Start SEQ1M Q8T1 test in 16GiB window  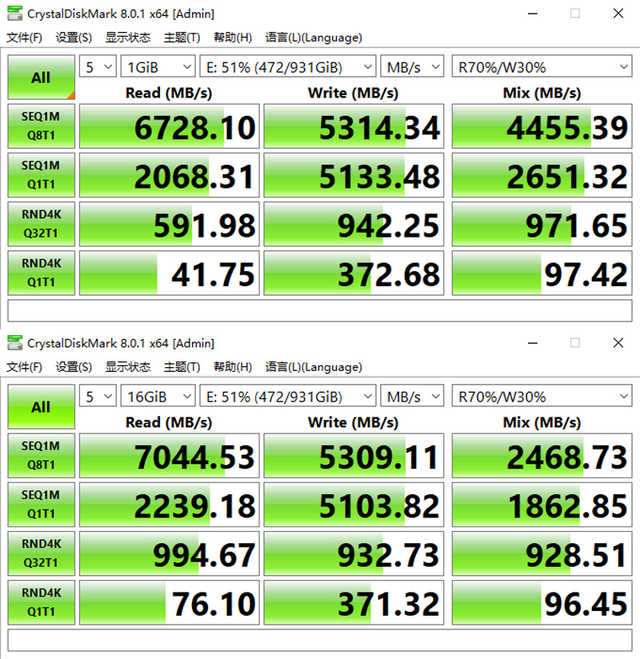(41, 456)
